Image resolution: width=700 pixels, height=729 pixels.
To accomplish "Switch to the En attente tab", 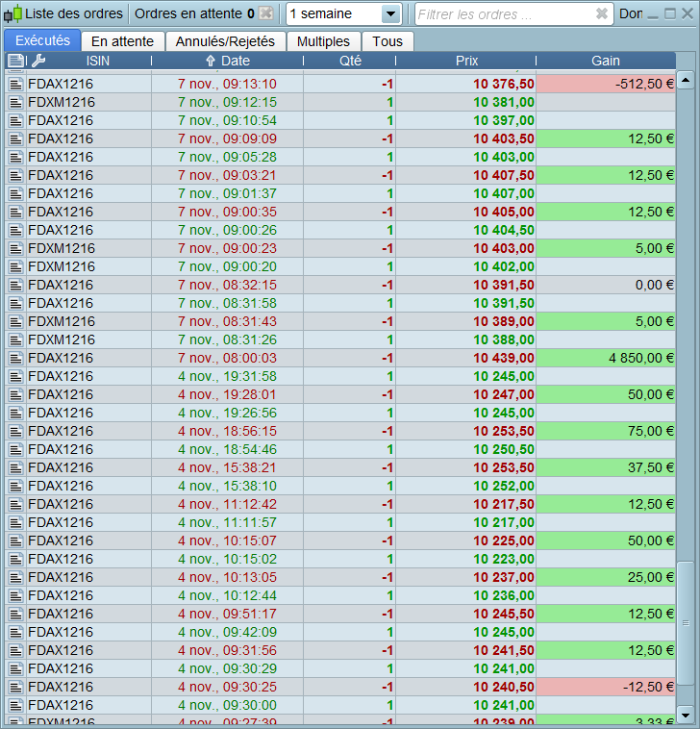I will click(x=122, y=41).
